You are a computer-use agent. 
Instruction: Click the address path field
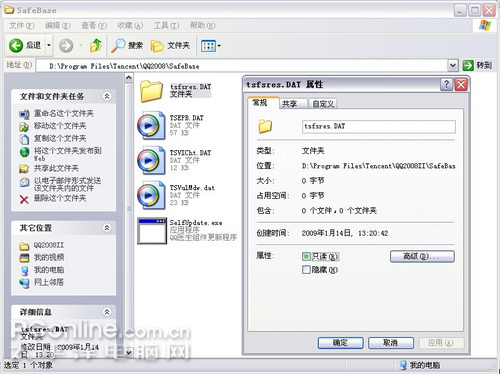click(241, 66)
